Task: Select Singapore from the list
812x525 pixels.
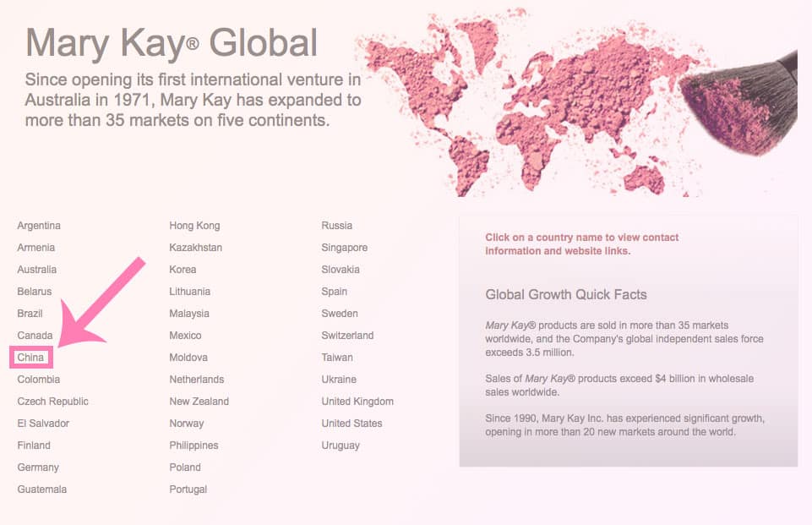Action: (344, 248)
